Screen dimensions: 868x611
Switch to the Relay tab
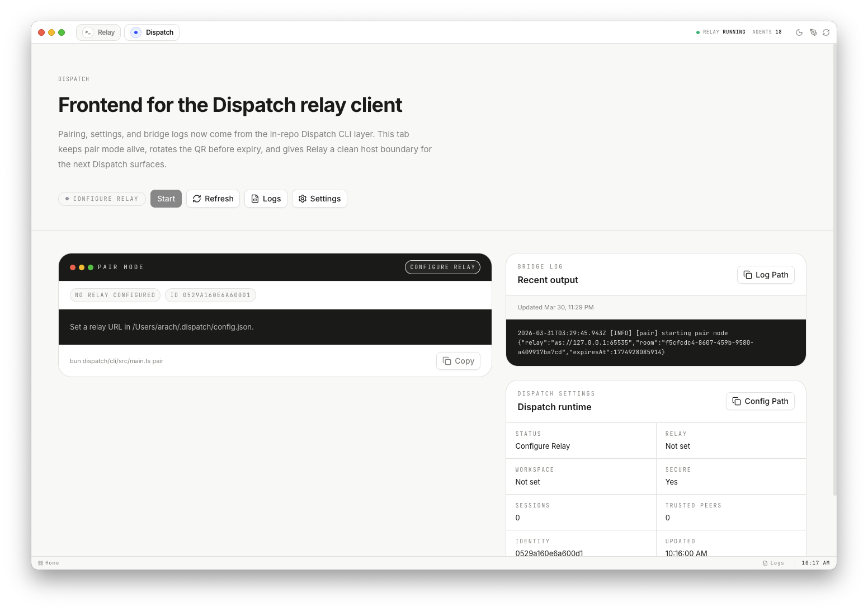click(x=99, y=32)
